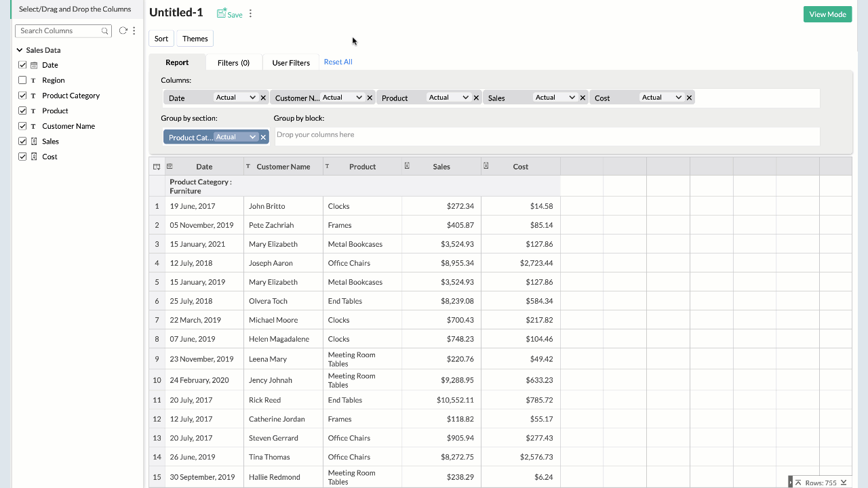This screenshot has width=868, height=488.
Task: Click the Cost numeric type icon in sidebar
Action: coord(34,157)
